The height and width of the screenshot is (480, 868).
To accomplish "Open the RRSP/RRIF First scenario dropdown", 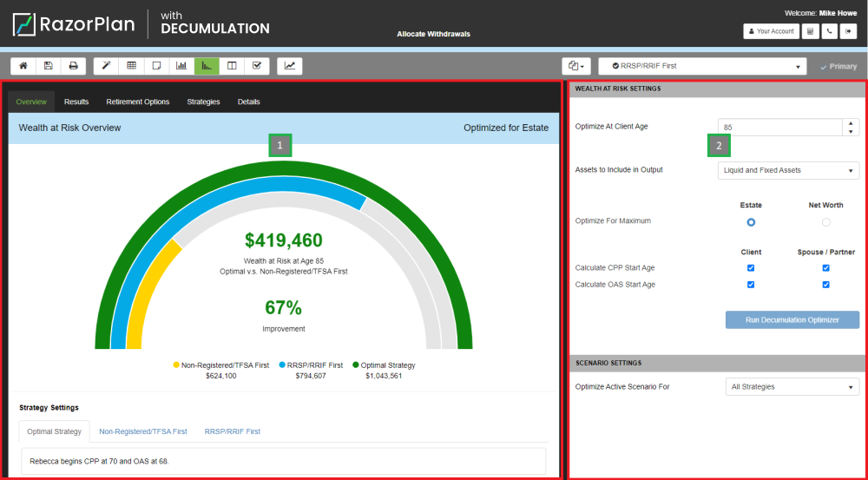I will [702, 66].
